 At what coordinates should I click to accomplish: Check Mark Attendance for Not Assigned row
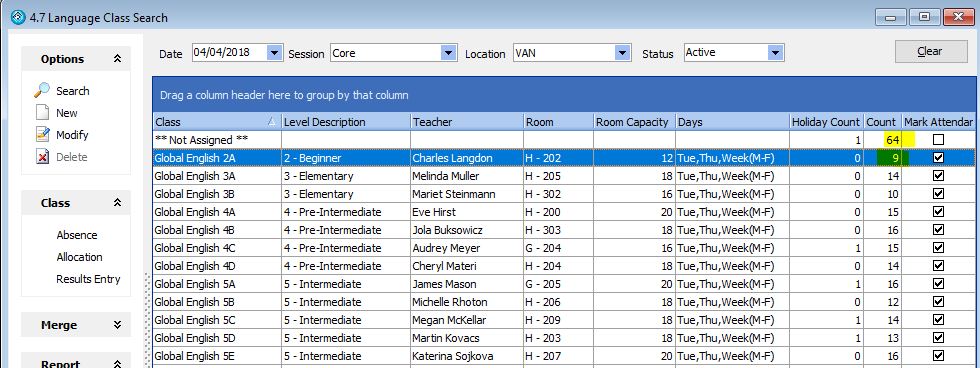[938, 140]
